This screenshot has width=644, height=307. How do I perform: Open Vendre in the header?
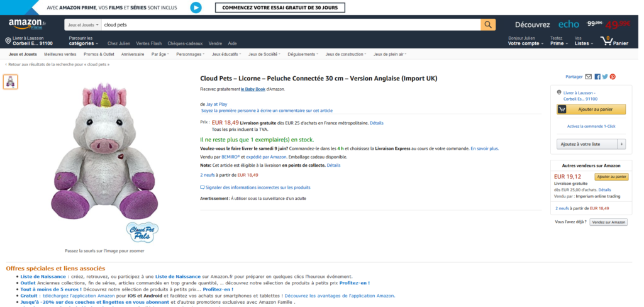(215, 43)
